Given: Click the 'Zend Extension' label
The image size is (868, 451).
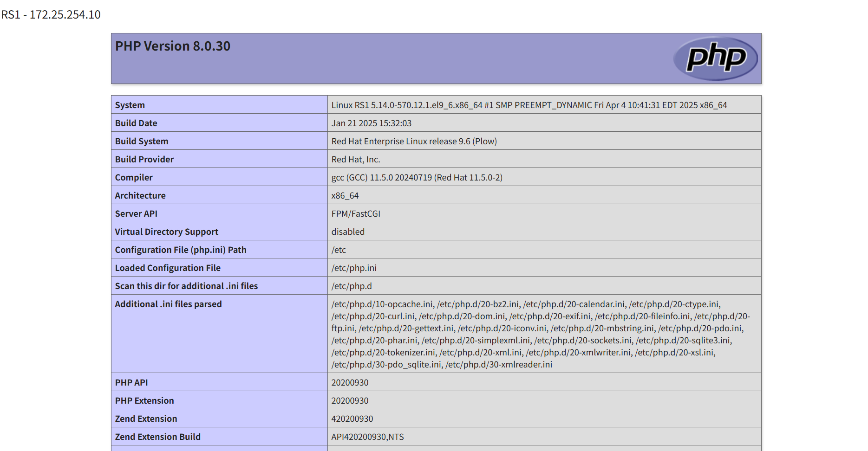Looking at the screenshot, I should click(x=146, y=419).
